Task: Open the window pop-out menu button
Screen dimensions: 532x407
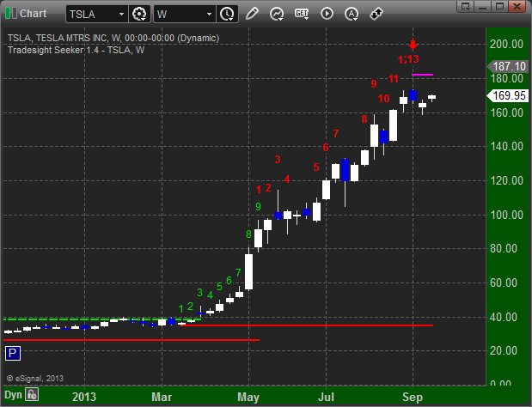Action: click(466, 6)
